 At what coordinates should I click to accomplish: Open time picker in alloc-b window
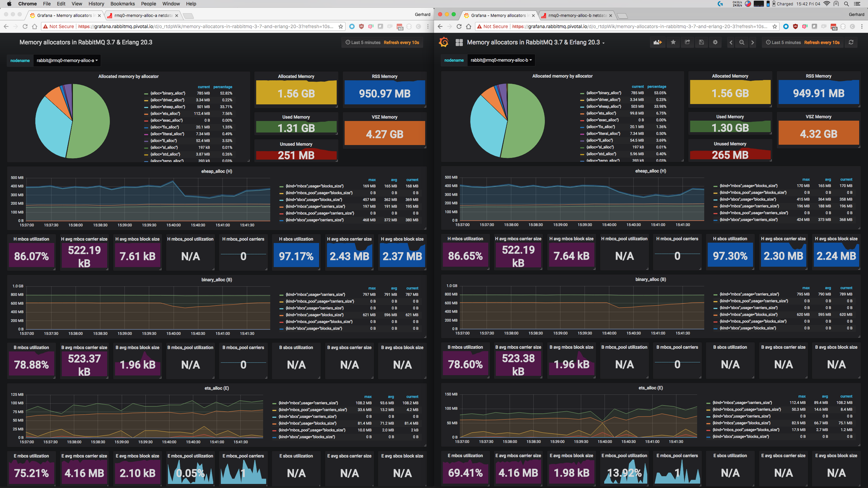803,42
